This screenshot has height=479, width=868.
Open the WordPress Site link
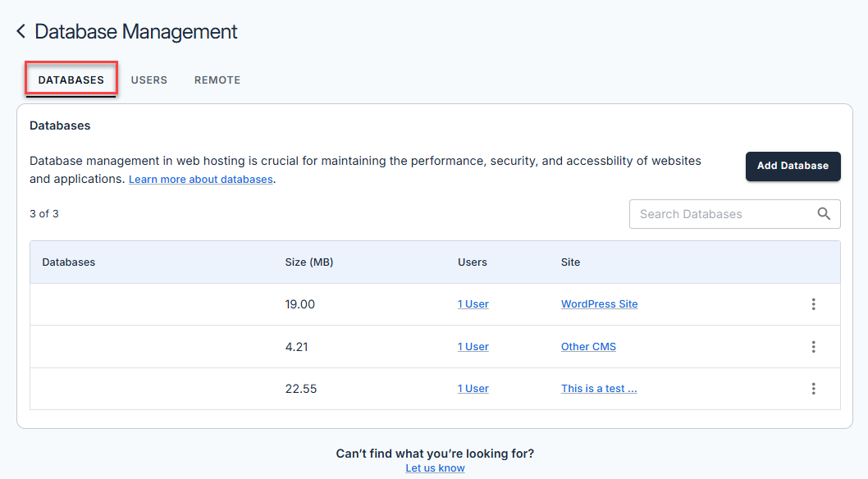[x=599, y=303]
